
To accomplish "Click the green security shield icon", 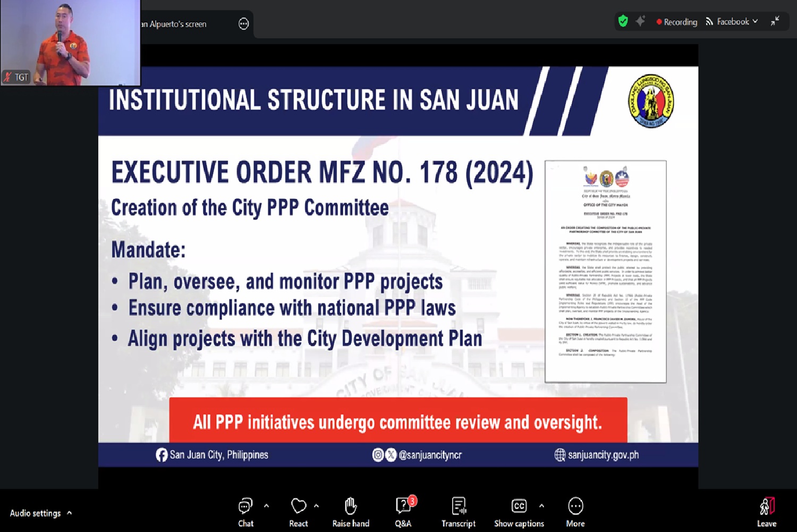I will [623, 21].
